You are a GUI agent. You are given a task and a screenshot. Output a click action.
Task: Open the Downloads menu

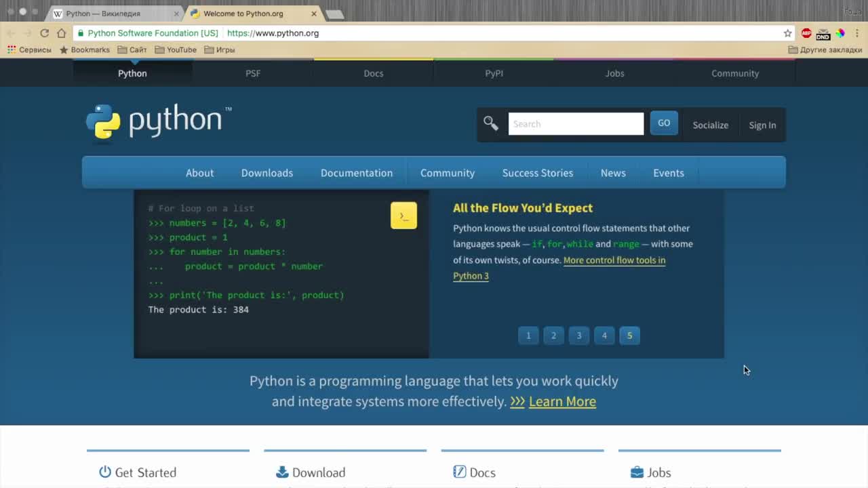[x=267, y=173]
